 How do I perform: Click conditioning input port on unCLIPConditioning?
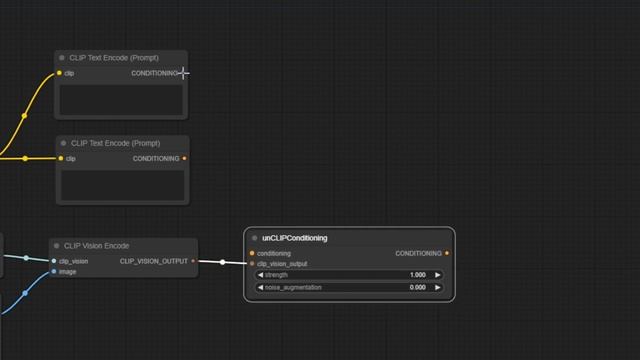pyautogui.click(x=252, y=253)
